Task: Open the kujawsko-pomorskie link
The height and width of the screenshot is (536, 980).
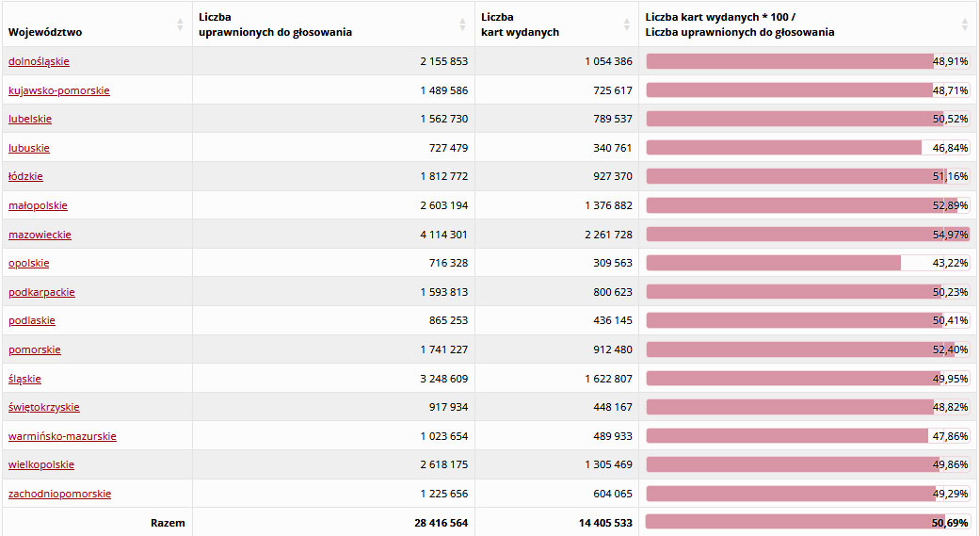Action: coord(59,90)
